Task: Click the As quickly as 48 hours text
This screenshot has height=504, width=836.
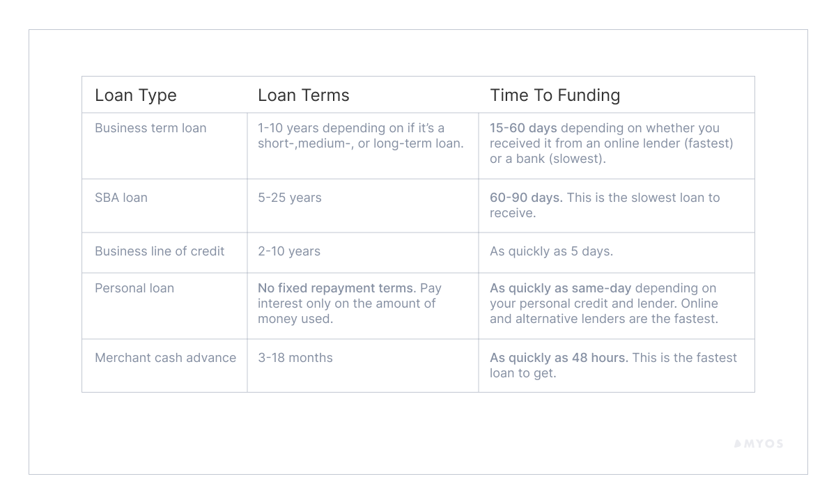Action: click(559, 358)
